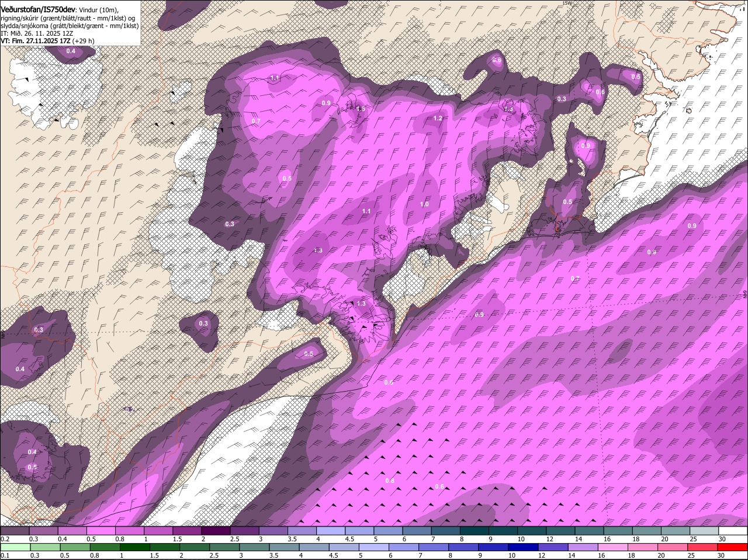Select teal purple-scale swatch between 12 and 14
The height and width of the screenshot is (560, 748).
point(559,531)
